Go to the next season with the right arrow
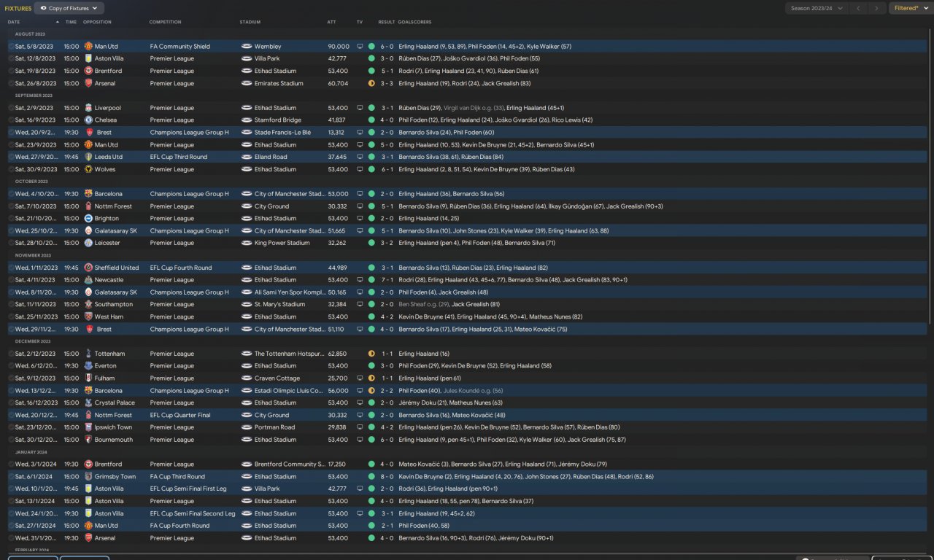Viewport: 934px width, 560px height. click(x=876, y=8)
